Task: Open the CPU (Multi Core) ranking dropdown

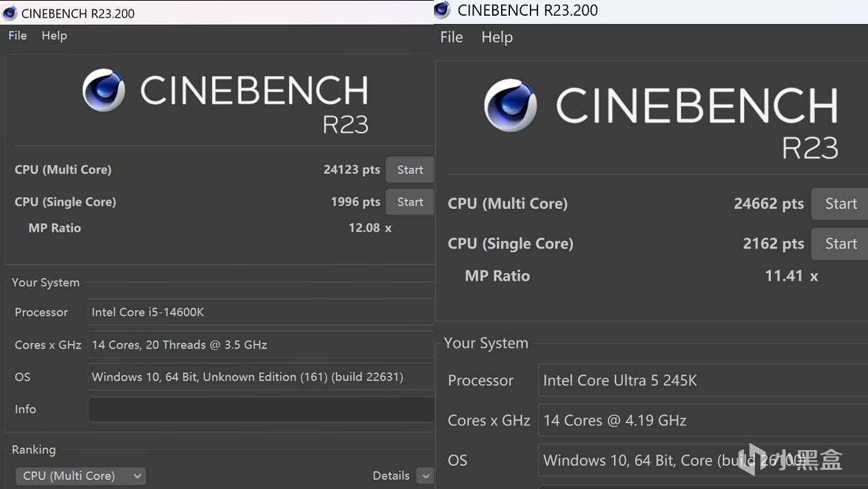Action: 81,476
